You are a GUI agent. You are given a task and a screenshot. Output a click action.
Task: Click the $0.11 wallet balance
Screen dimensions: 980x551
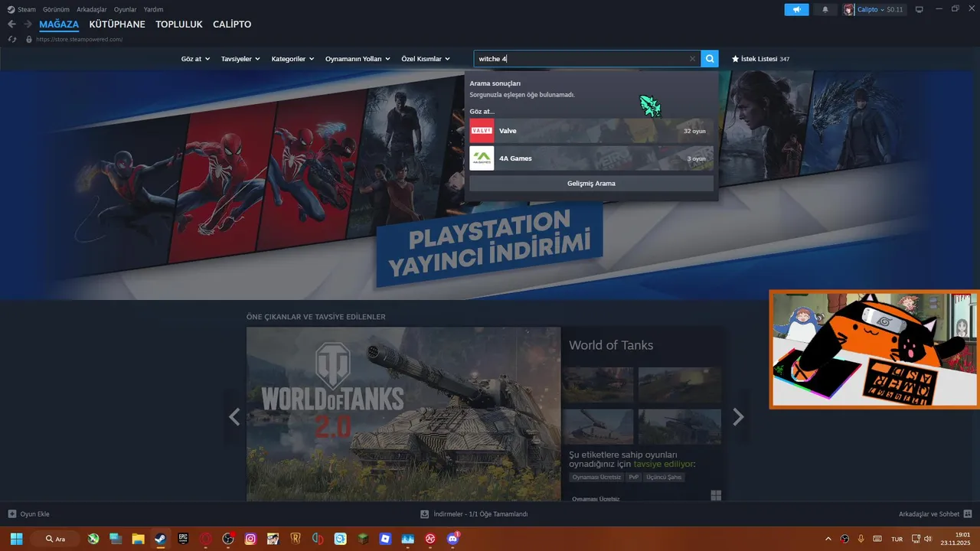point(895,10)
